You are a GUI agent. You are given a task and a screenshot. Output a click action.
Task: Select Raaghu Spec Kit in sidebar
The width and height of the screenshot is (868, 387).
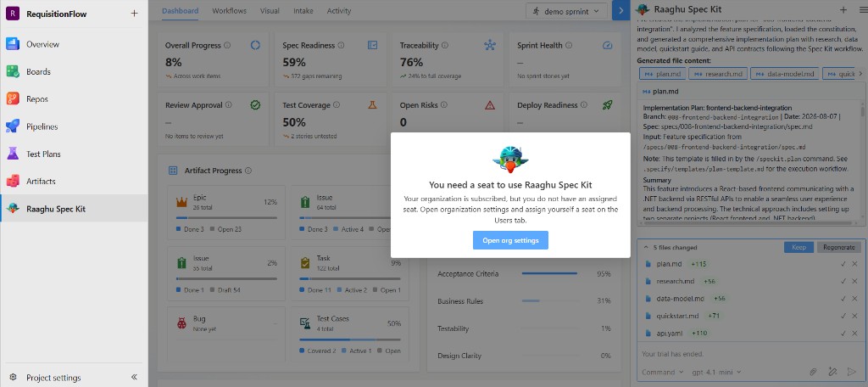[x=74, y=209]
